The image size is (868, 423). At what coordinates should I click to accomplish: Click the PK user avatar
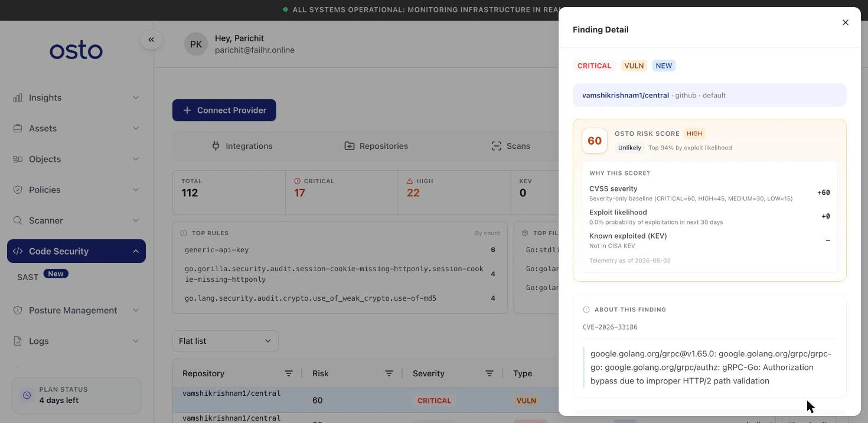coord(196,44)
